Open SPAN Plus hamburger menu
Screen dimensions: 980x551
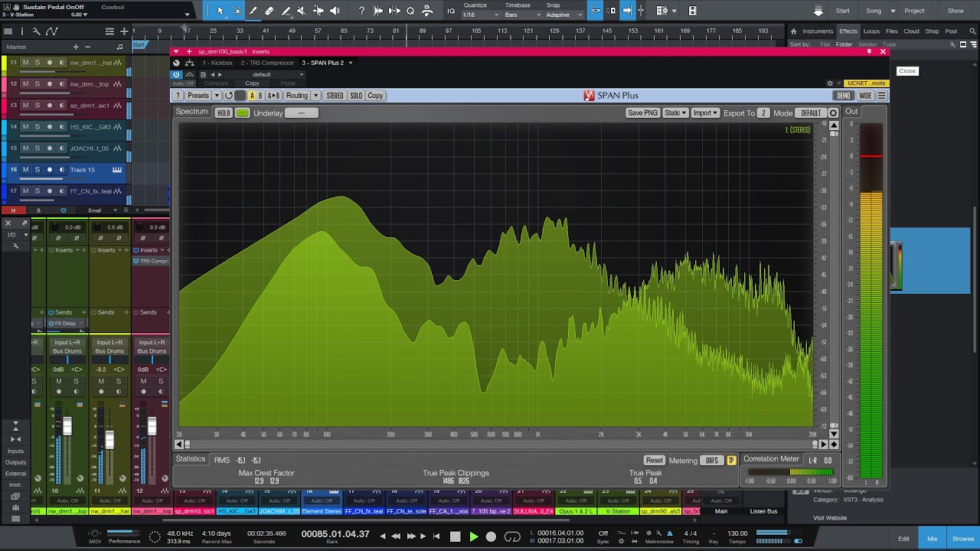(882, 96)
